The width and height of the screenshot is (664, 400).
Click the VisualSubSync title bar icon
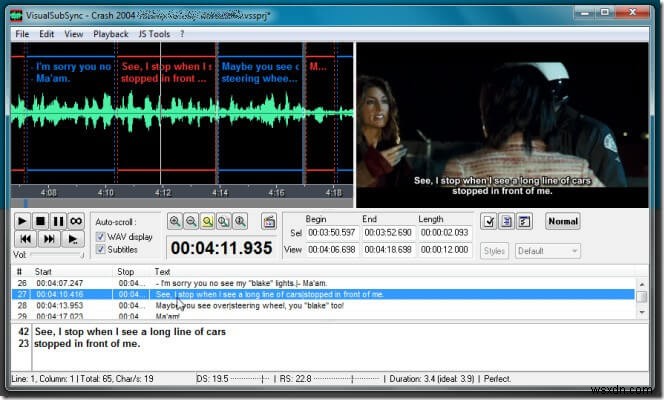[x=16, y=16]
